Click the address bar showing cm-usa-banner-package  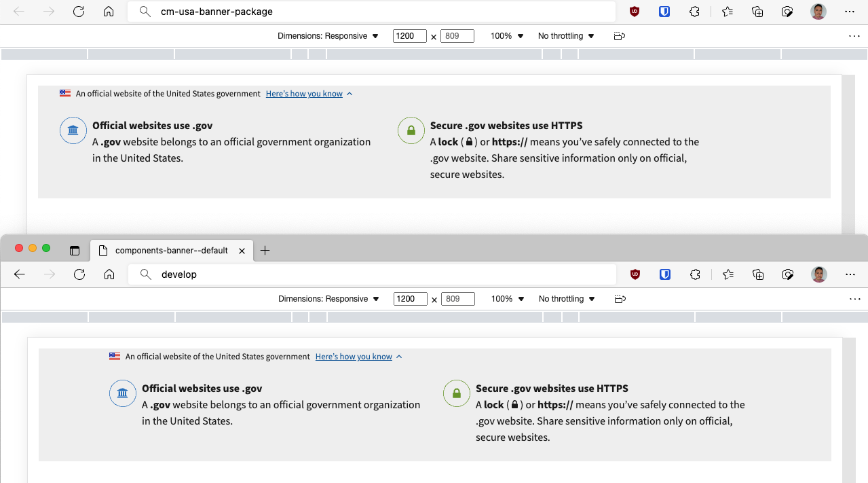coord(371,12)
